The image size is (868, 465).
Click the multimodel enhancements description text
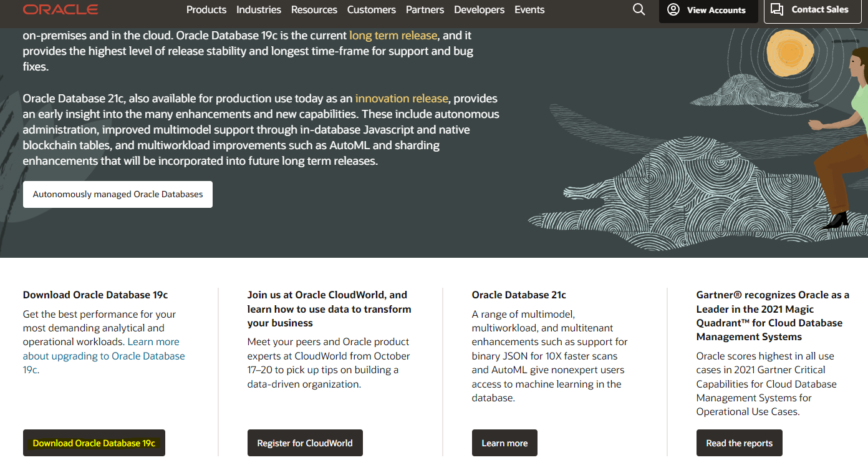tap(549, 356)
